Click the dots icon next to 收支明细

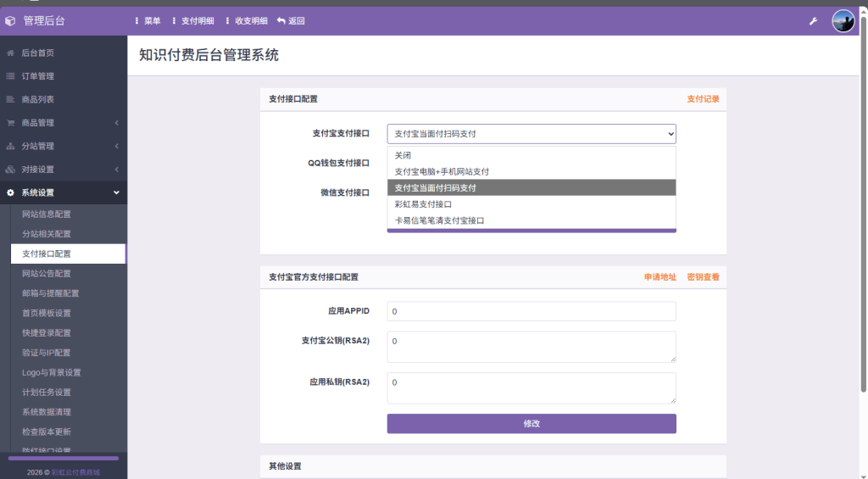pos(227,21)
